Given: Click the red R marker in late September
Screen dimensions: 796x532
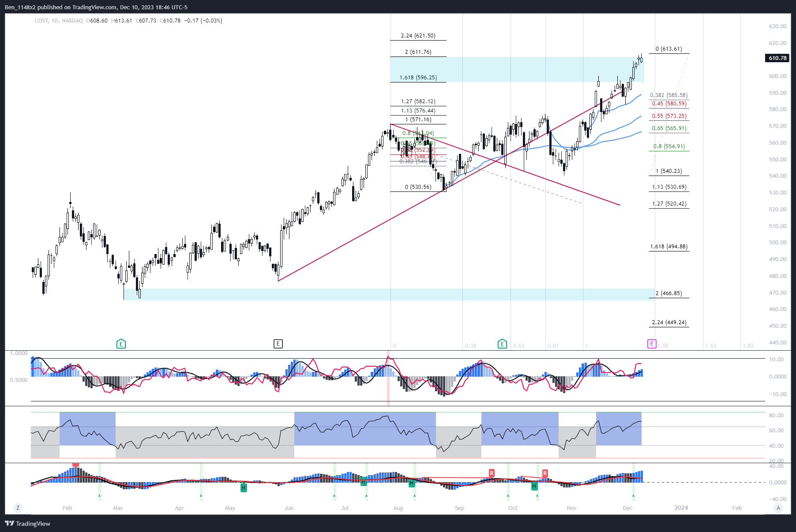Looking at the screenshot, I should [492, 473].
